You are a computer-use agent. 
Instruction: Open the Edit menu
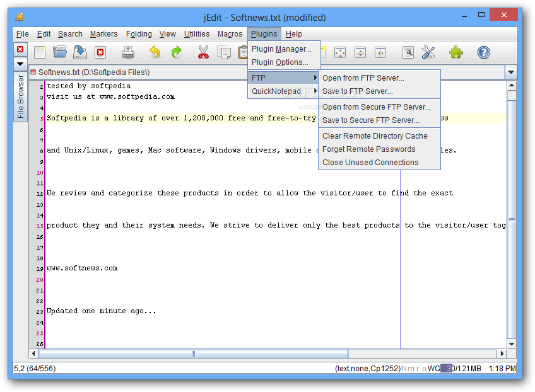tap(44, 34)
